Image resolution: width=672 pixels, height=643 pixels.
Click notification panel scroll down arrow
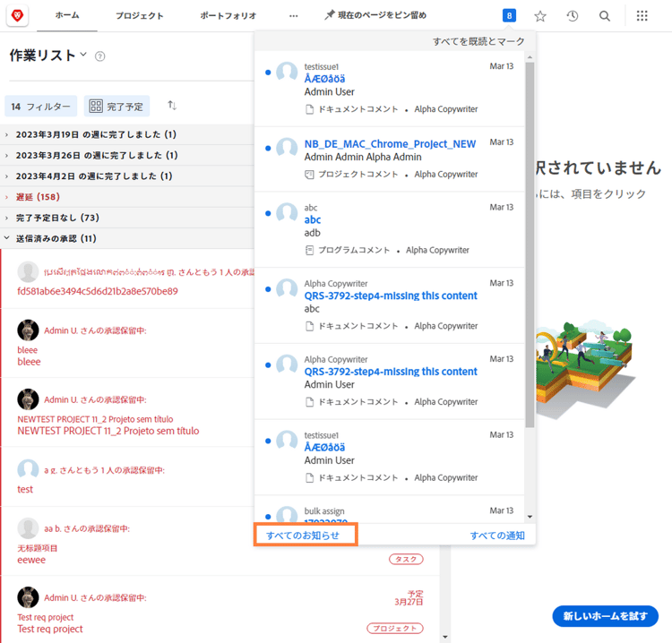[530, 517]
